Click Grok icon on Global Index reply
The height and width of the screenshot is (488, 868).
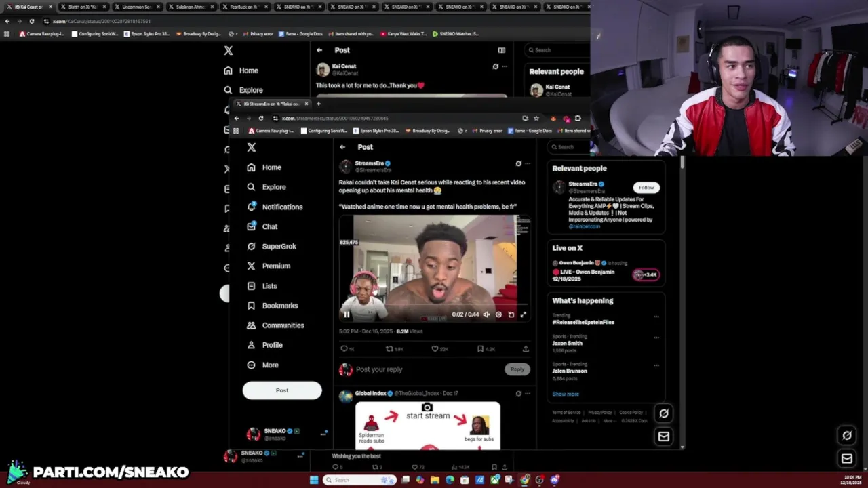(x=519, y=393)
